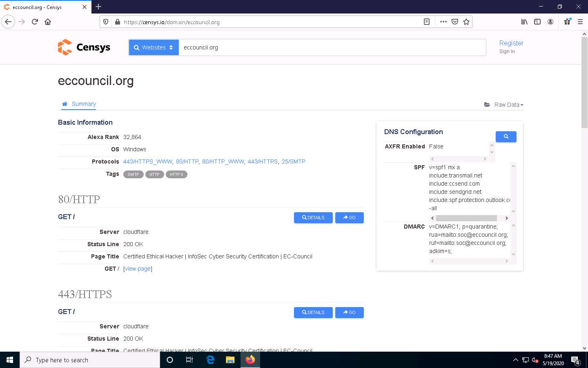The image size is (588, 368).
Task: Open File Explorer from the taskbar
Action: [230, 360]
